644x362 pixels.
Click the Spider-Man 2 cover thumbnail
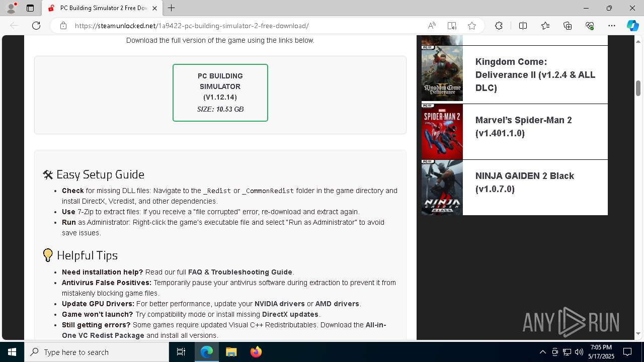tap(442, 132)
